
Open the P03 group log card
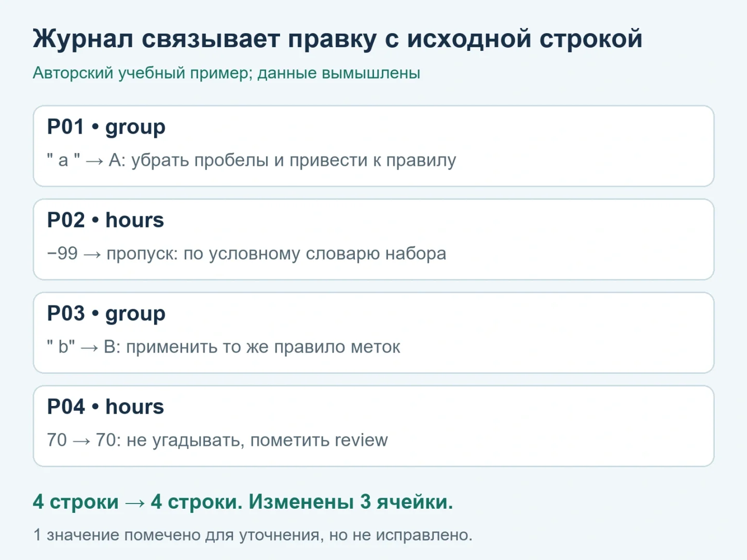coord(374,333)
